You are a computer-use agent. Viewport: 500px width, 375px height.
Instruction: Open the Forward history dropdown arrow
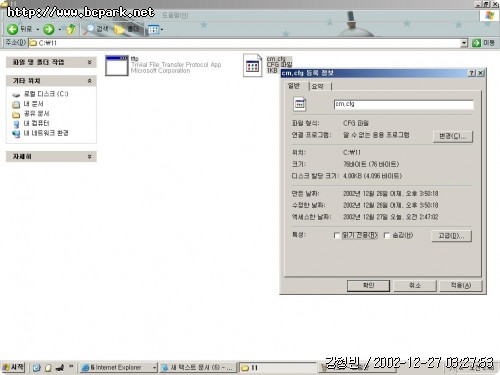(60, 30)
